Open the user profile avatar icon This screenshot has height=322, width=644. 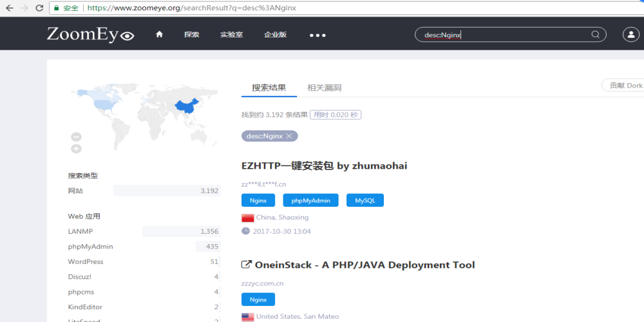click(x=631, y=35)
